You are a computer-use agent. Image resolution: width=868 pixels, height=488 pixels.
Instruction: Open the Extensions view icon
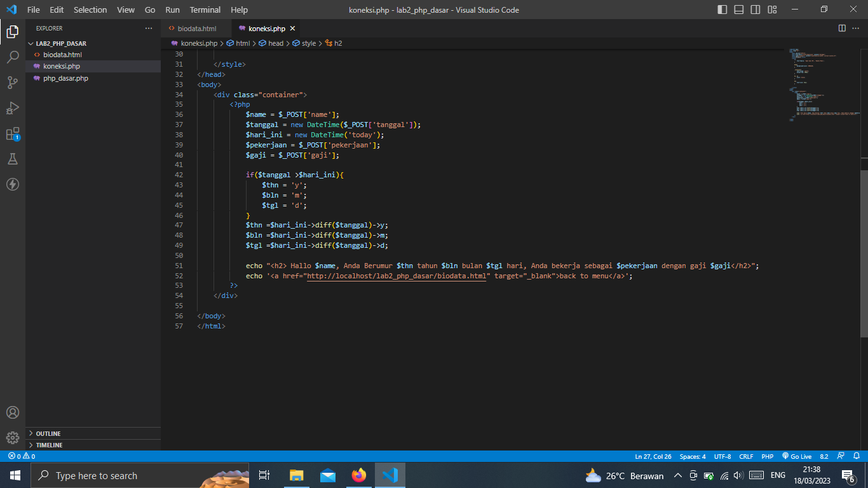[x=13, y=133]
